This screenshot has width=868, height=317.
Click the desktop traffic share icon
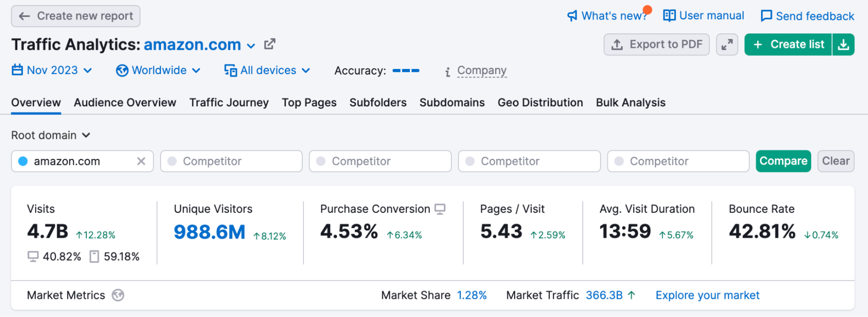click(x=33, y=257)
